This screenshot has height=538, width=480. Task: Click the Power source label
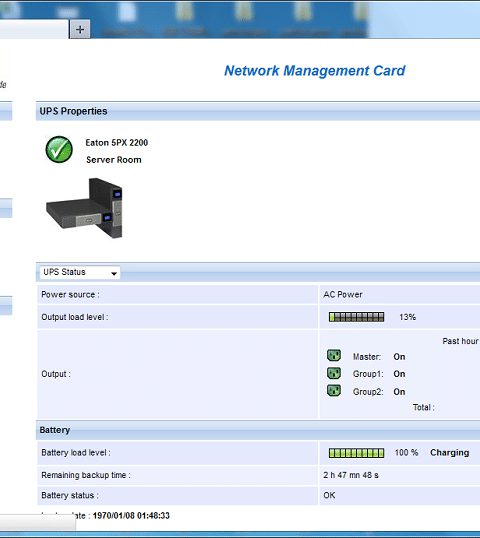tap(70, 295)
